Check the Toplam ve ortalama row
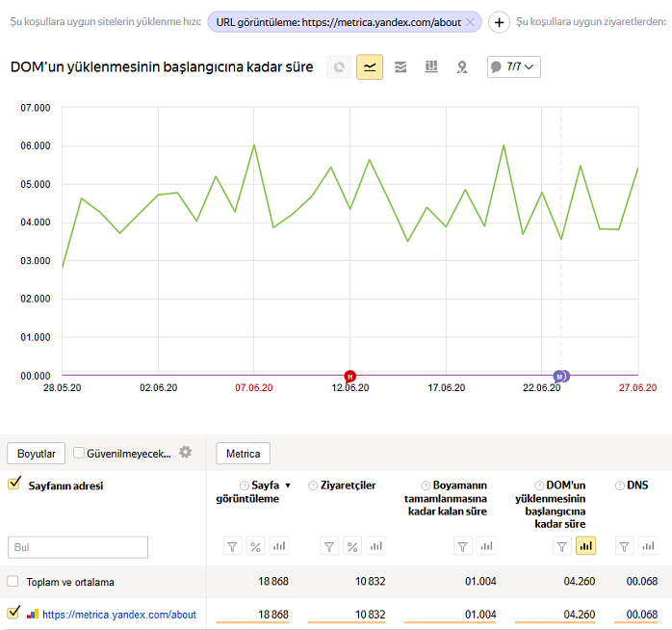 coord(13,581)
